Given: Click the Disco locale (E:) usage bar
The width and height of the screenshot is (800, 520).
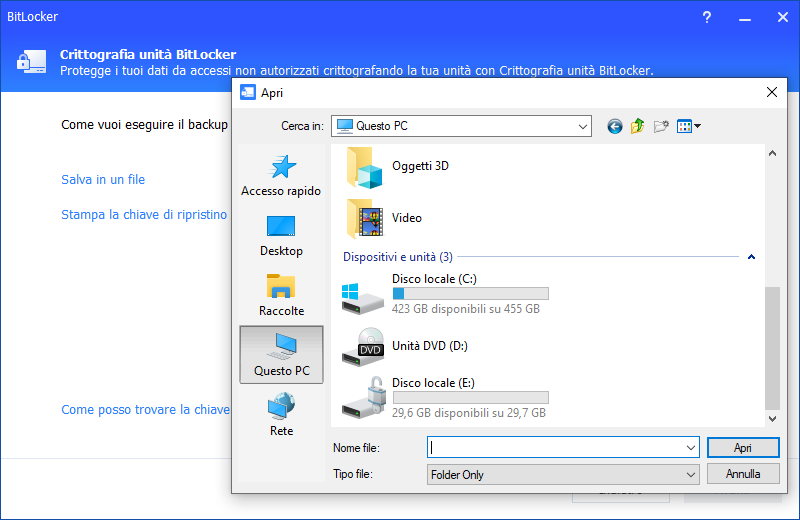Looking at the screenshot, I should (470, 398).
